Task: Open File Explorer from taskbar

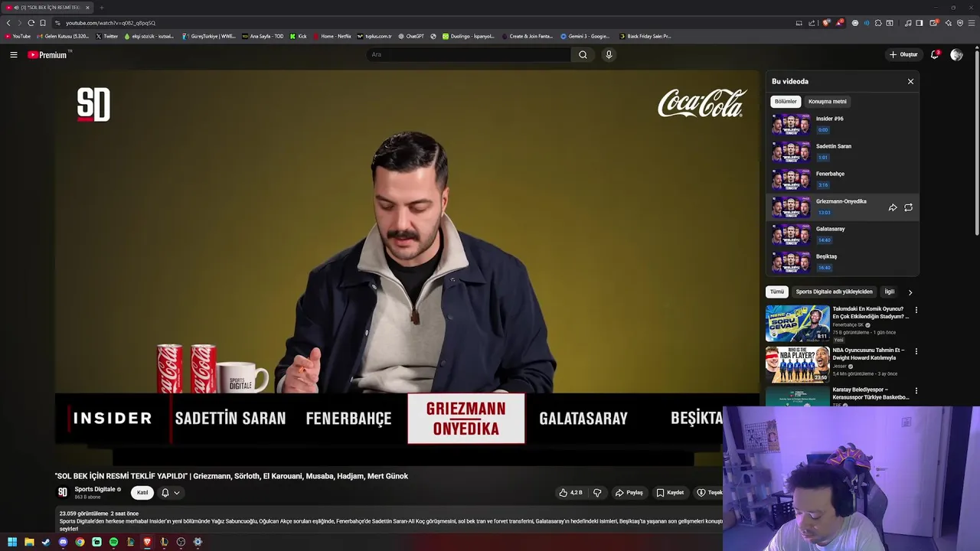Action: (x=29, y=542)
